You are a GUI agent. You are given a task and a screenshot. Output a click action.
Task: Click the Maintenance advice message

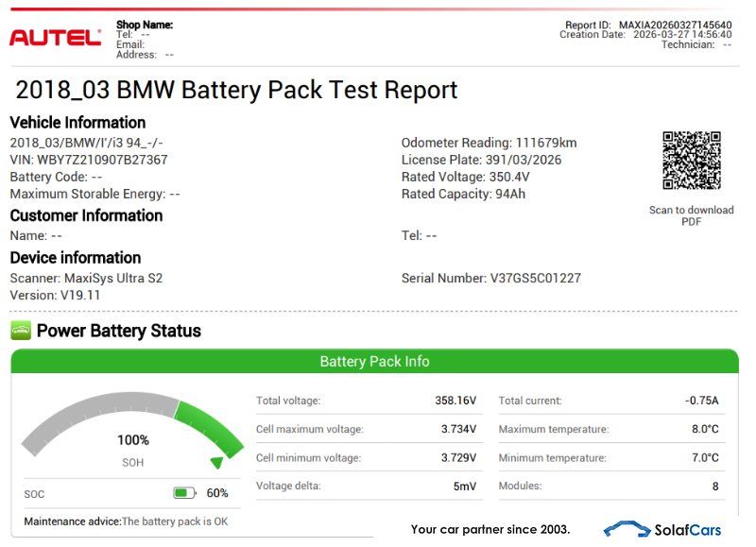pos(126,521)
